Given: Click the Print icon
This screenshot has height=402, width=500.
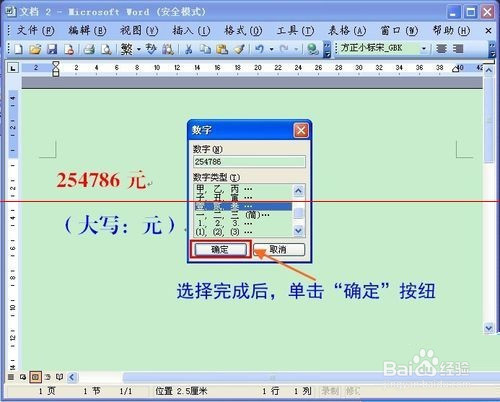Looking at the screenshot, I should 89,49.
